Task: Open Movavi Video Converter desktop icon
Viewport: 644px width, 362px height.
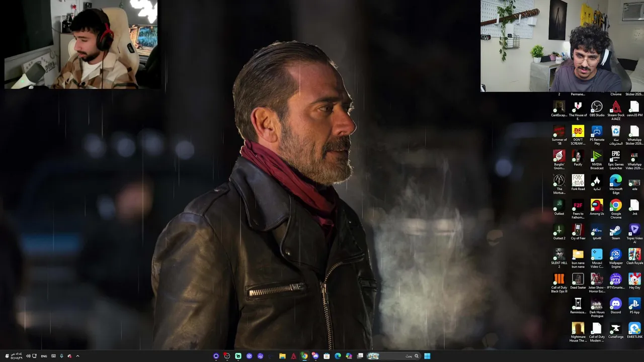Action: coord(597,258)
